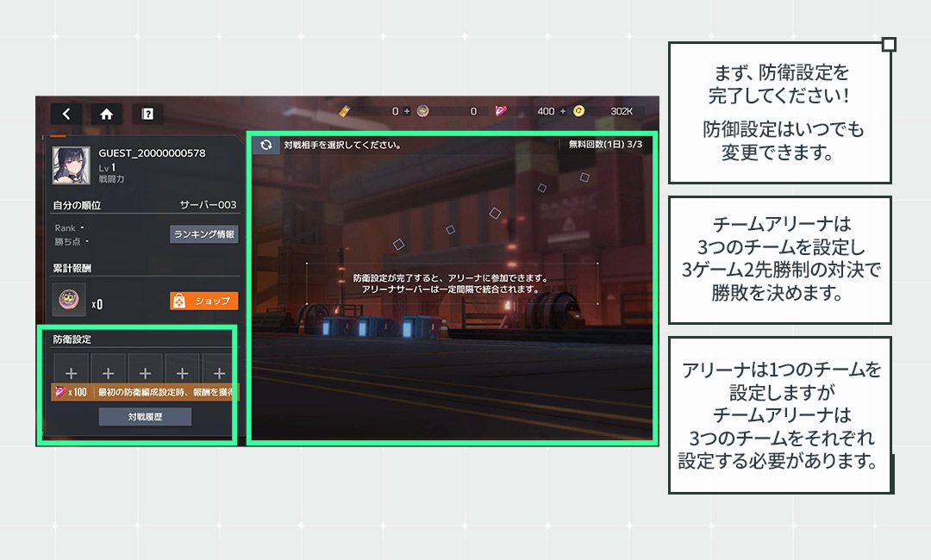
Task: Open the orange ショップ button
Action: tap(203, 301)
